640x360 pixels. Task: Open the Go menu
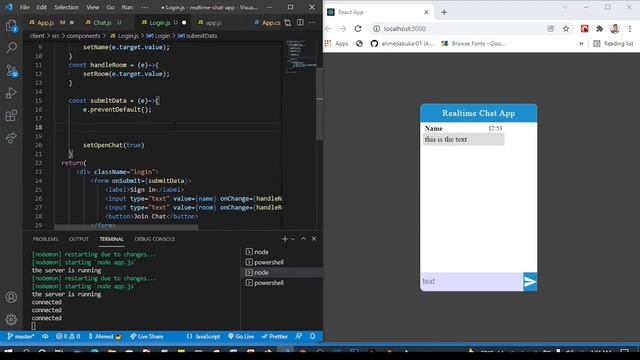(111, 7)
